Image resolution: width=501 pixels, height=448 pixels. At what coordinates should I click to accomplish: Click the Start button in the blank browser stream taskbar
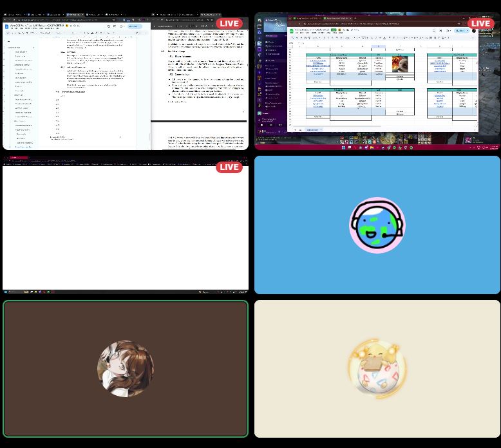5,292
